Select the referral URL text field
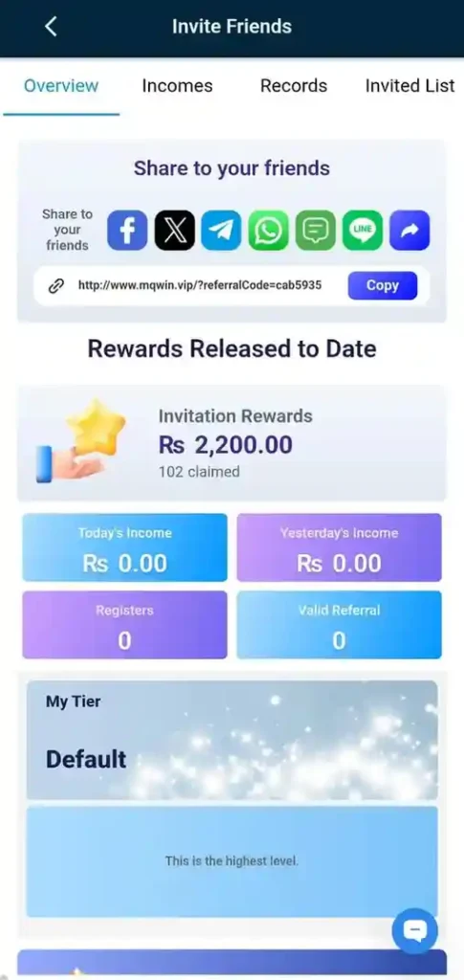Screen dimensions: 464x980 tap(200, 285)
